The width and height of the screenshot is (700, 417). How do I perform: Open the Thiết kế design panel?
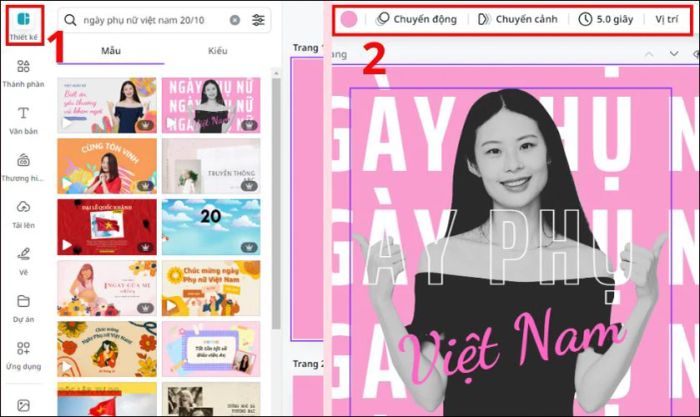[24, 25]
